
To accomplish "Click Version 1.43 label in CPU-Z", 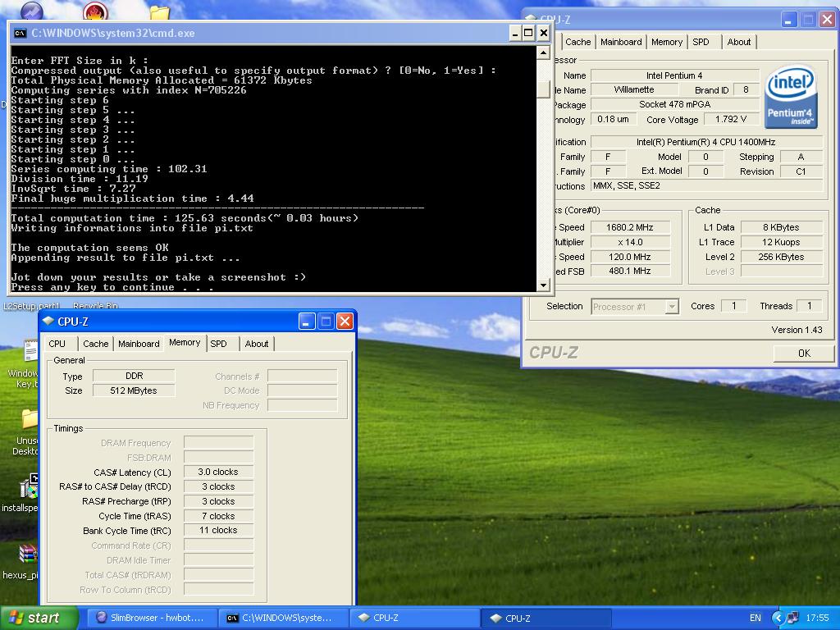I will tap(797, 330).
